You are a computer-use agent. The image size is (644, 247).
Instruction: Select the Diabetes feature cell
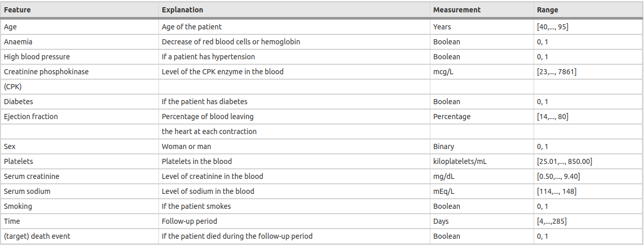pyautogui.click(x=18, y=102)
